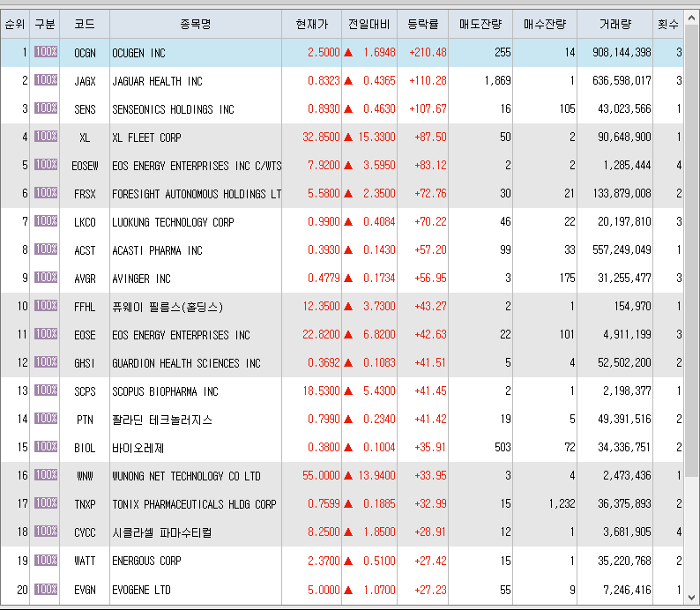The height and width of the screenshot is (610, 700).
Task: Sort by 전일대비 column header
Action: [x=369, y=24]
